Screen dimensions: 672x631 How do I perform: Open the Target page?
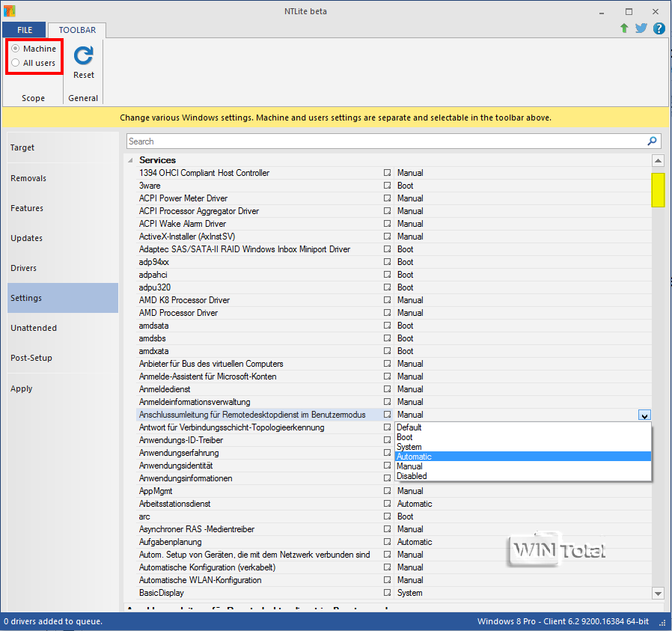[x=63, y=147]
